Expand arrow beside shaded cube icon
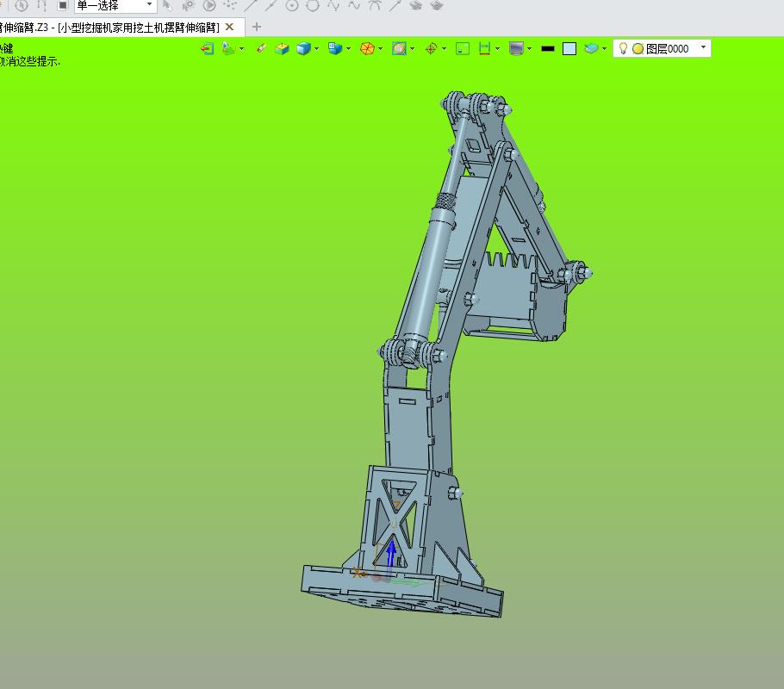This screenshot has height=689, width=784. tap(316, 49)
